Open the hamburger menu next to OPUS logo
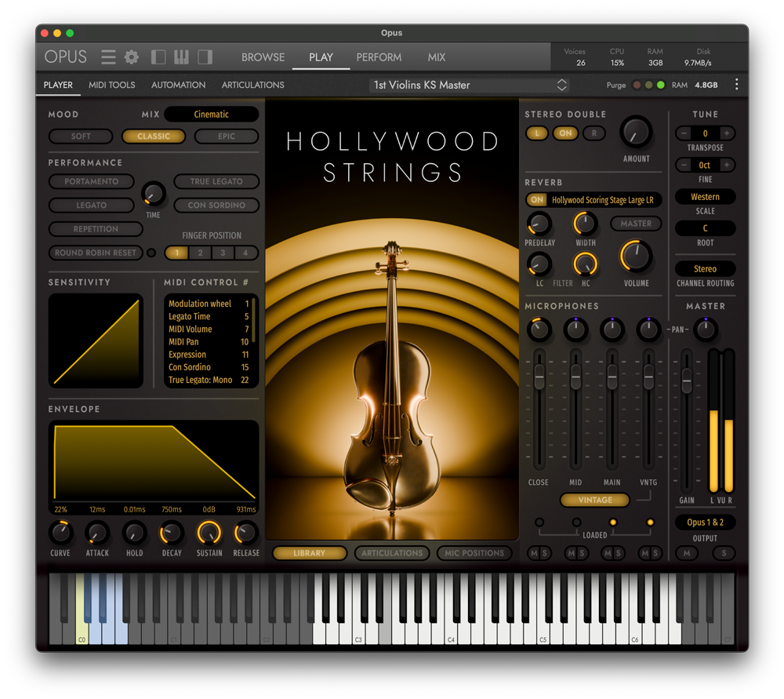 (x=107, y=56)
